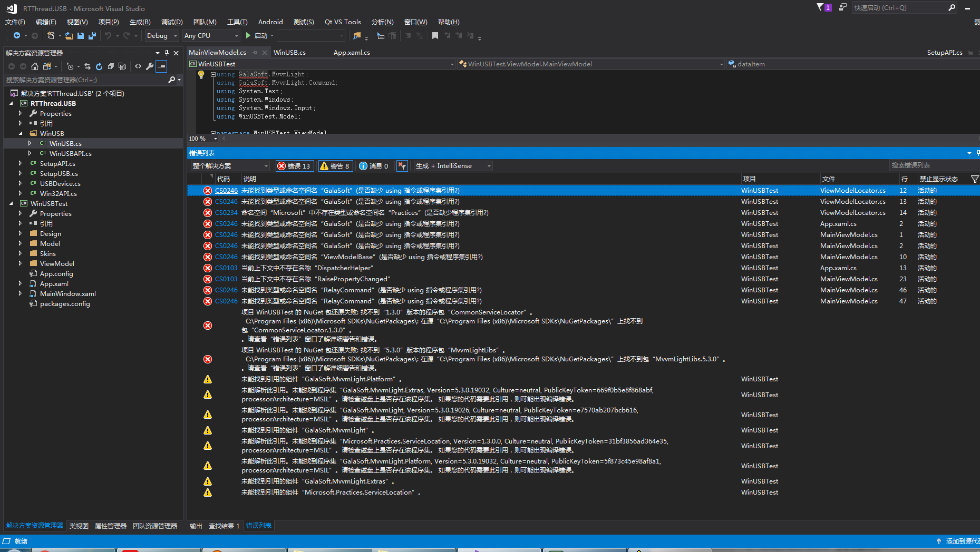
Task: Click the Pending Changes Filter clock icon
Action: click(70, 66)
